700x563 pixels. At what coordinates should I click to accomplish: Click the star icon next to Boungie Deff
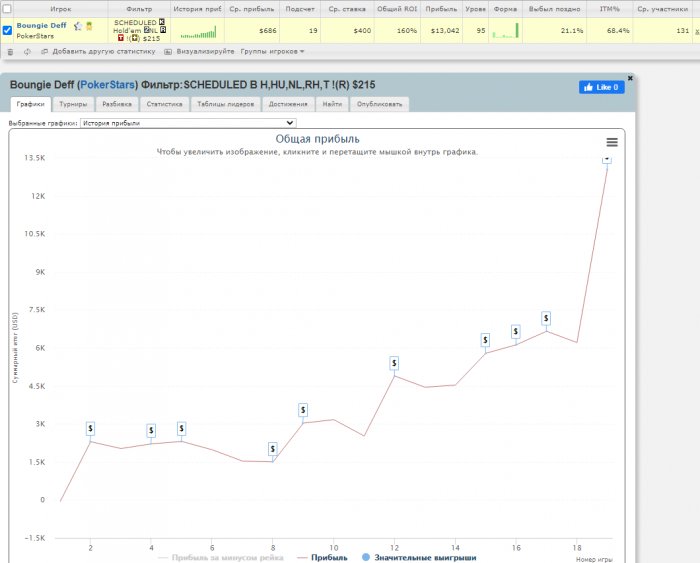pyautogui.click(x=78, y=25)
